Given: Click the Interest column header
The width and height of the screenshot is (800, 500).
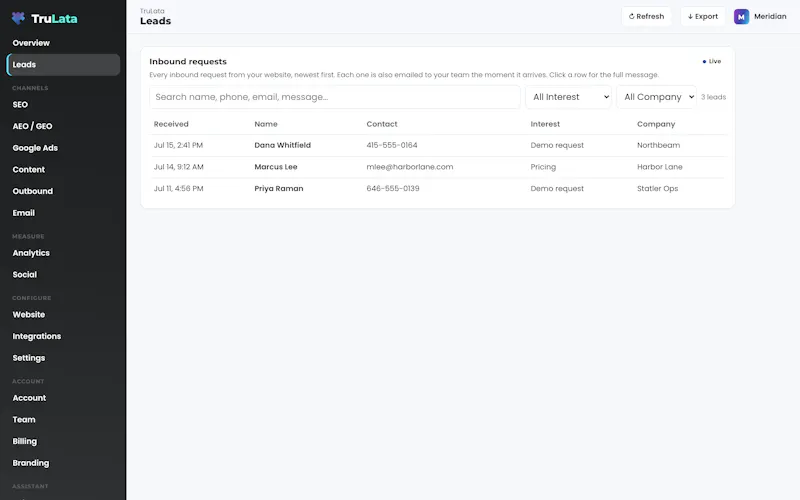Looking at the screenshot, I should (545, 124).
